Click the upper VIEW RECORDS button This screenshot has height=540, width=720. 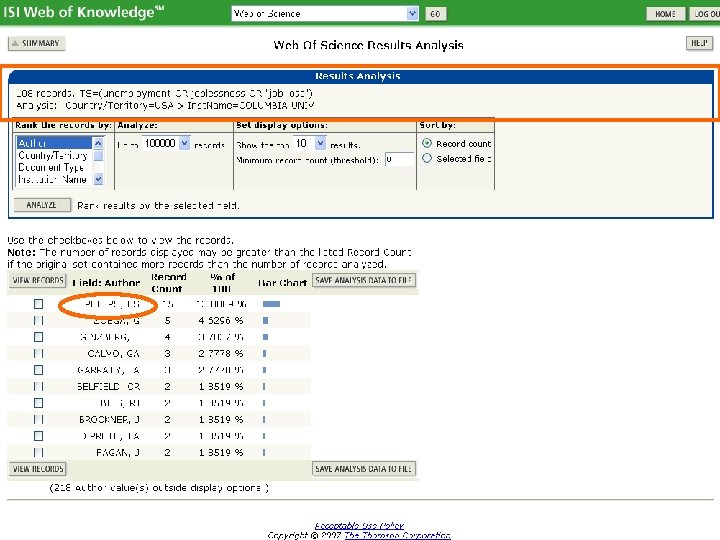pyautogui.click(x=38, y=280)
